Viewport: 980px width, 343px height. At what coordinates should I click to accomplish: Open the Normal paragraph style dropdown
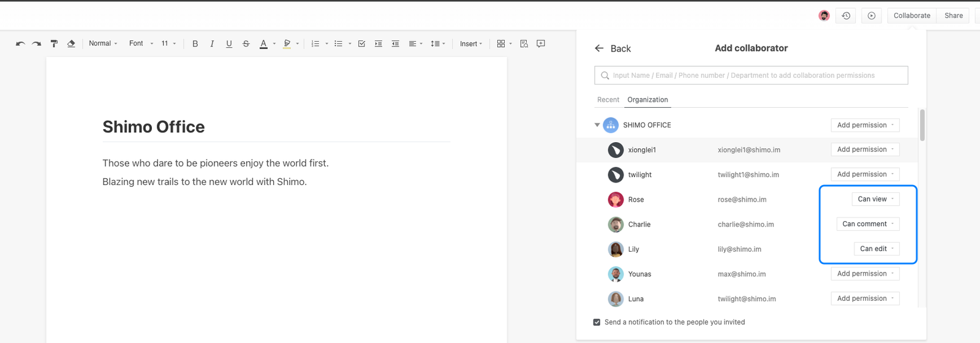click(102, 43)
